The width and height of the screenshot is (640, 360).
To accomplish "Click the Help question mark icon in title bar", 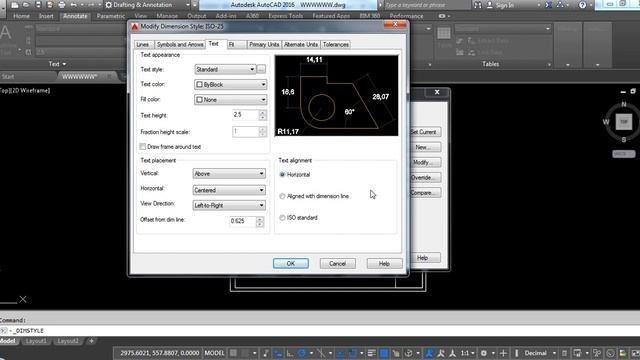I will pos(582,5).
